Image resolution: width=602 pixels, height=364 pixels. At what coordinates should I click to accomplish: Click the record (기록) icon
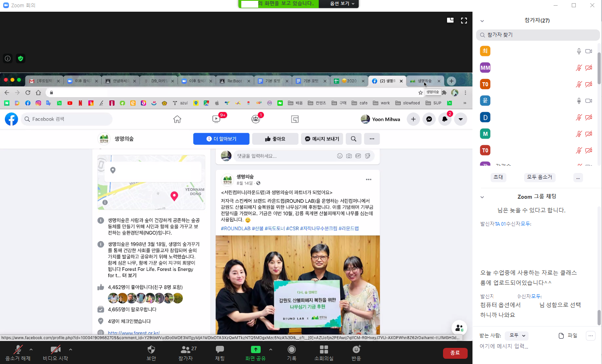(291, 349)
